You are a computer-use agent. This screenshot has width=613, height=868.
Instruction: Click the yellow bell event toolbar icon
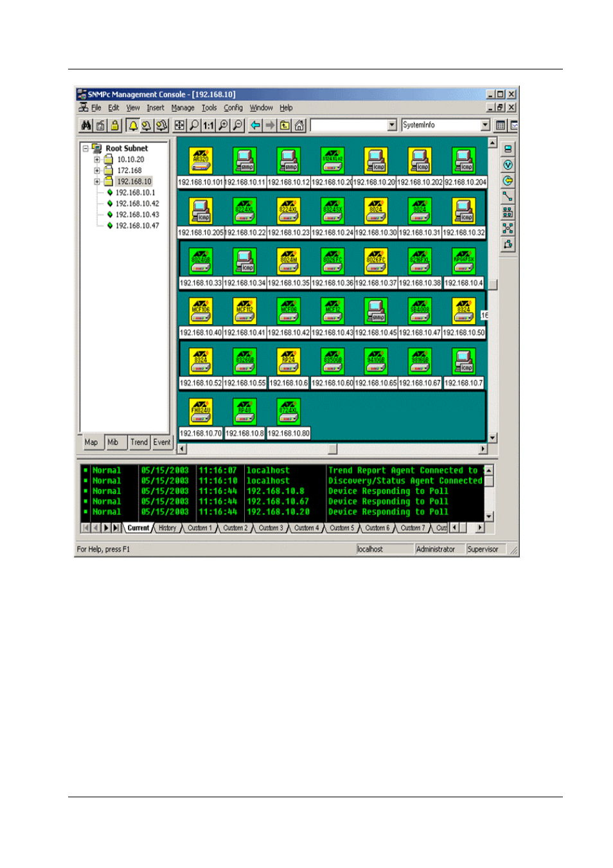pyautogui.click(x=132, y=125)
